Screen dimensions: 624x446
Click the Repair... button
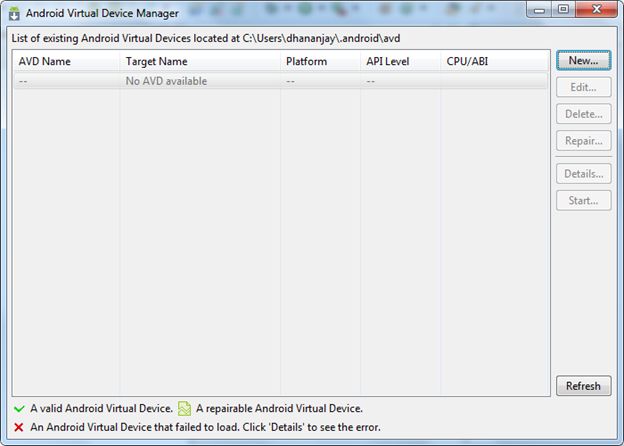tap(583, 140)
